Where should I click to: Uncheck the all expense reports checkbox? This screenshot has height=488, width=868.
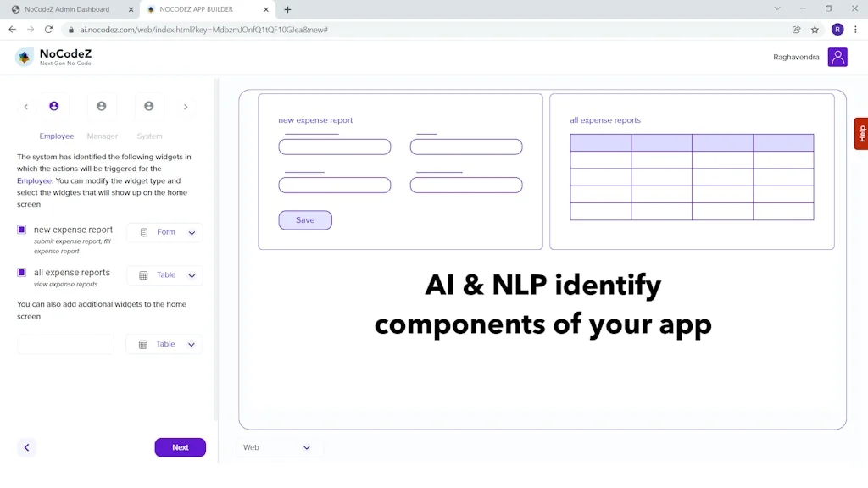click(21, 272)
